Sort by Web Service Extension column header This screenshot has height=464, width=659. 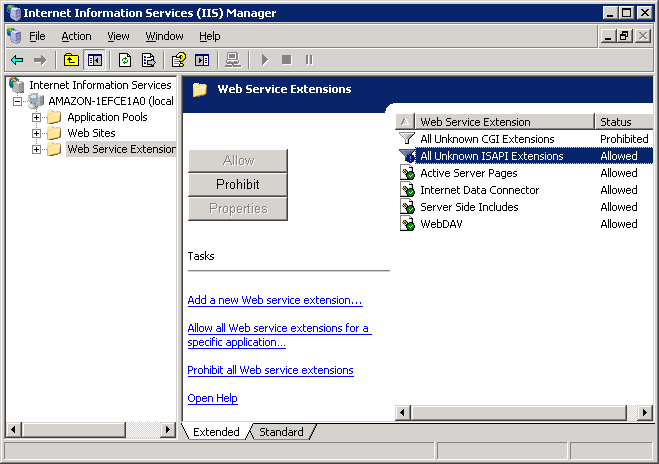coord(505,121)
